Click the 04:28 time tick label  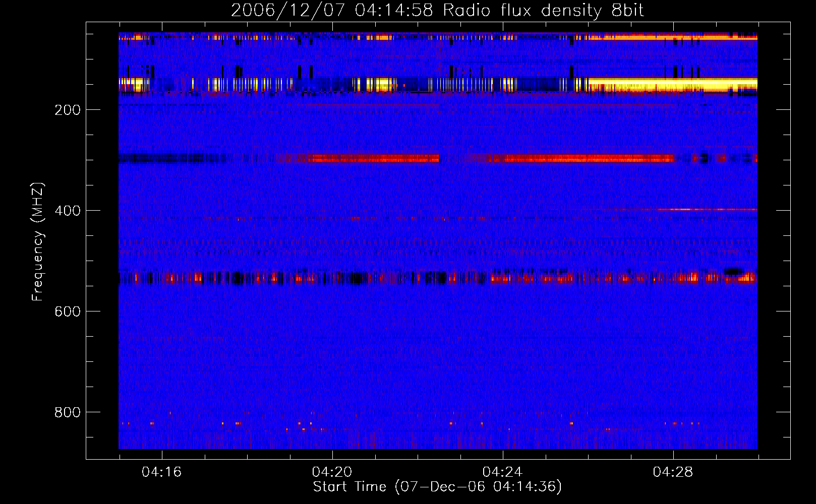[x=673, y=472]
